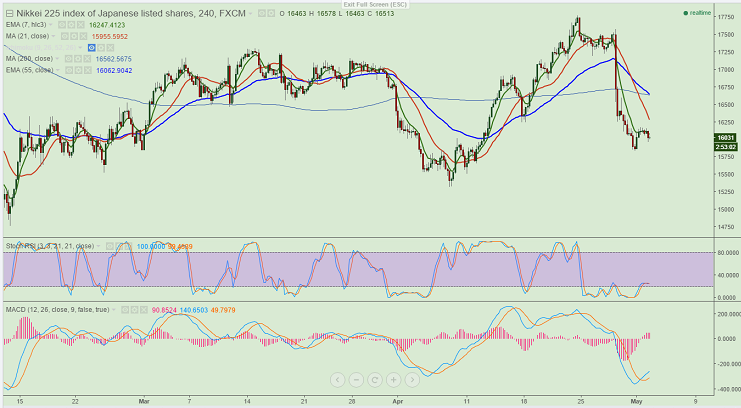Screen dimensions: 741x408
Task: Open EMA (55, close) format settings
Action: tap(78, 70)
